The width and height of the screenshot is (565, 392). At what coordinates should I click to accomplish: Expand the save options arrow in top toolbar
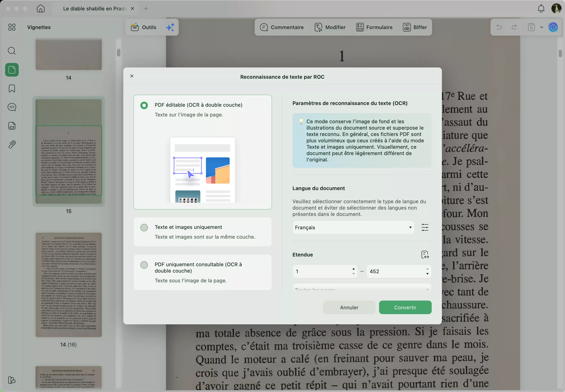click(x=541, y=27)
